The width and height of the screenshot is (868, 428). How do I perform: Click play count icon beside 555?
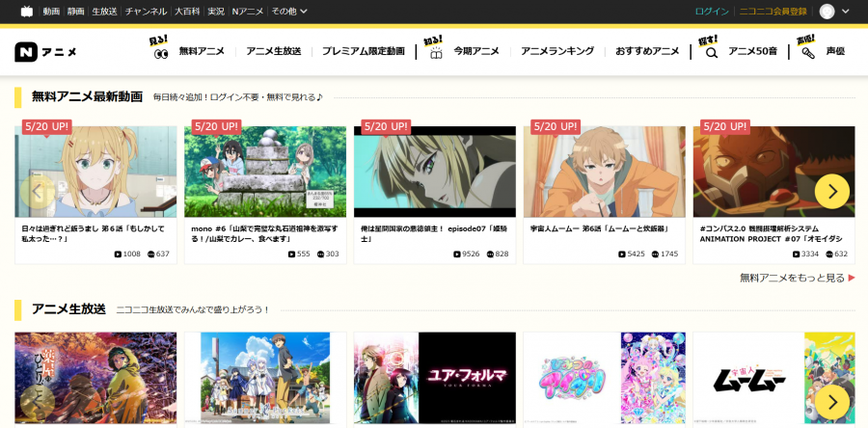coord(291,254)
